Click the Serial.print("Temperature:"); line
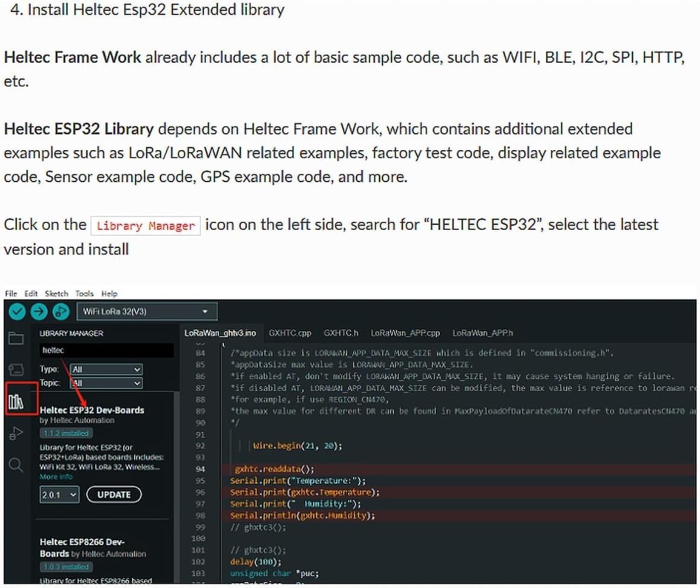Image resolution: width=700 pixels, height=588 pixels. coord(297,481)
